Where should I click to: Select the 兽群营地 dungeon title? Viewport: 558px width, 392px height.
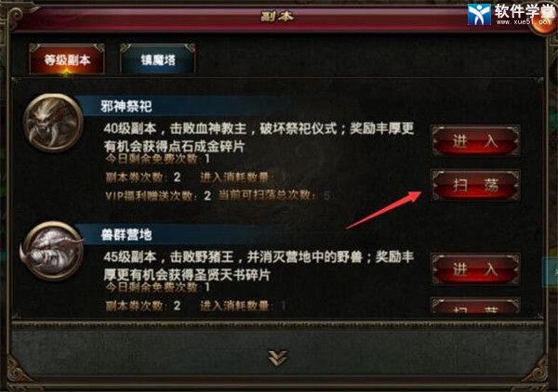click(x=126, y=234)
